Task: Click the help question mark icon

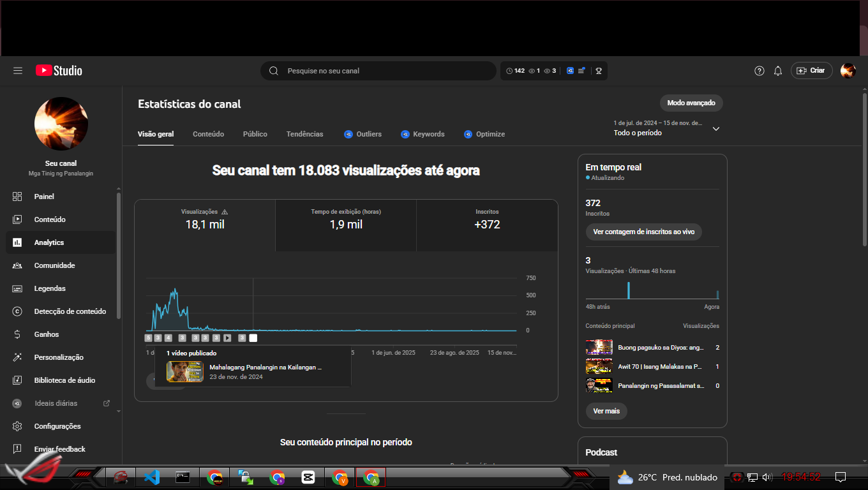Action: [759, 71]
